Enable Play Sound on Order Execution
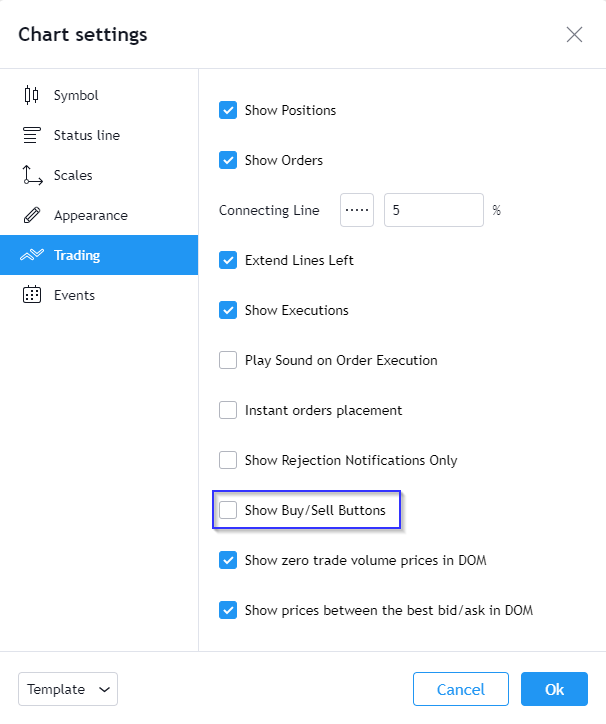 point(228,360)
